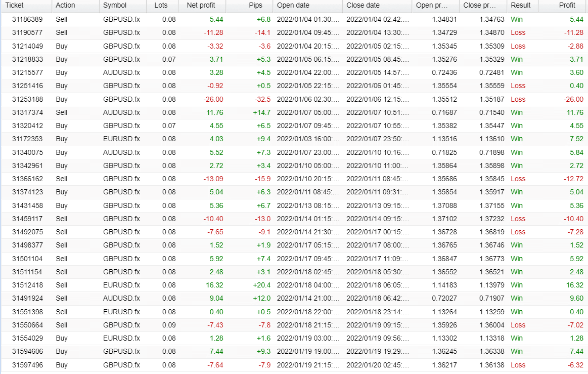Viewport: 588px width, 374px height.
Task: Select ticket 31374123
Action: pos(27,192)
